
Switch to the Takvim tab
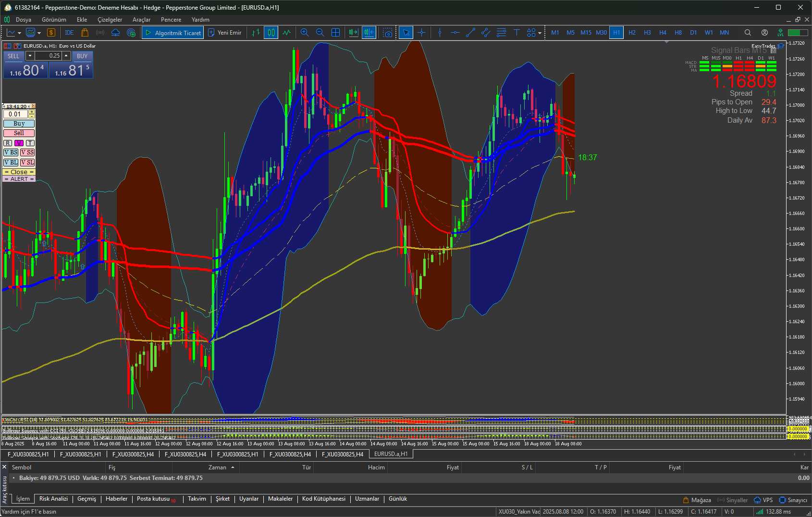click(197, 499)
